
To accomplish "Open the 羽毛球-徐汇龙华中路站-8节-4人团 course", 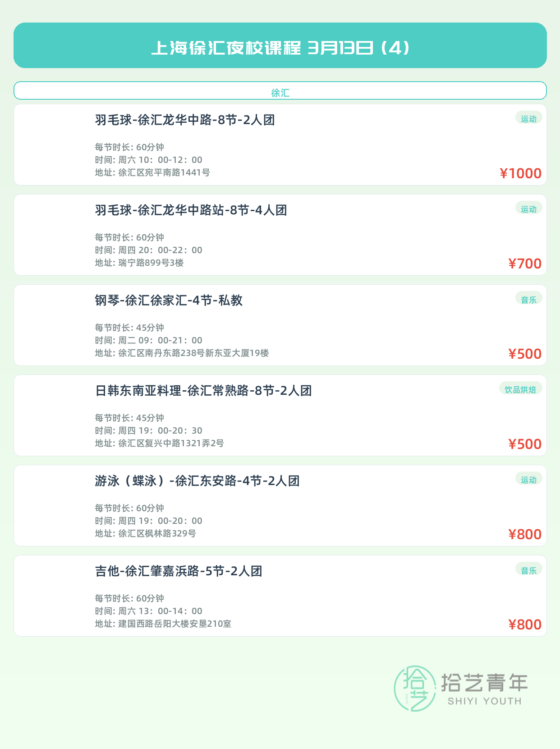I will 191,210.
